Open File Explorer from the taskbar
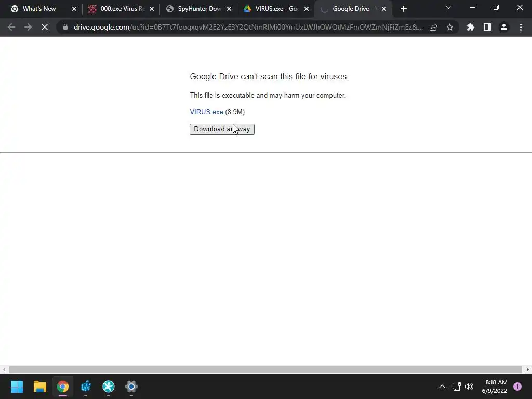The image size is (532, 399). [39, 387]
